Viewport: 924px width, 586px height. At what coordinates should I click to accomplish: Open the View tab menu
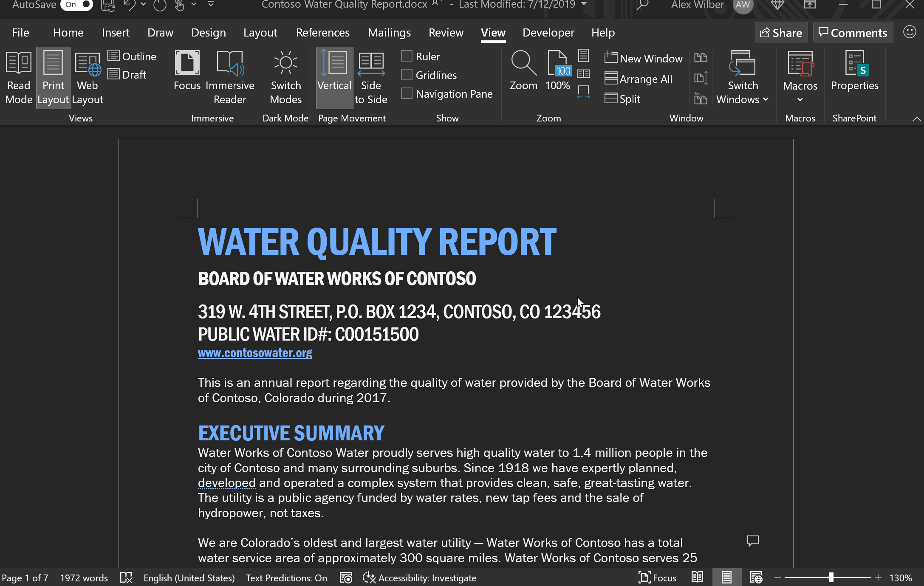[x=493, y=32]
